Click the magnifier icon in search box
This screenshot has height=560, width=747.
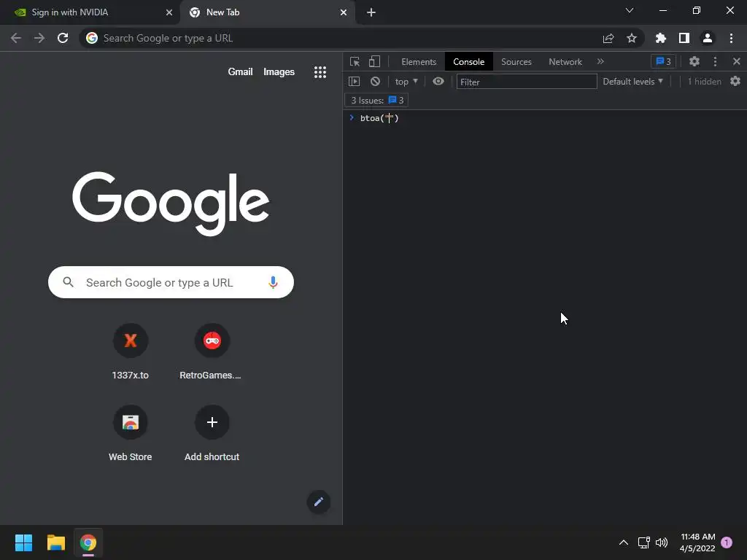pos(68,282)
